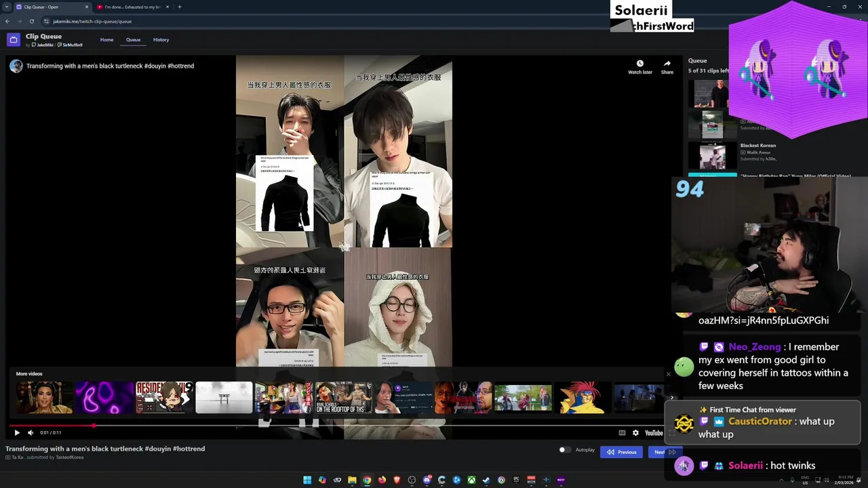
Task: Switch to the Queue nav tab
Action: click(x=133, y=40)
